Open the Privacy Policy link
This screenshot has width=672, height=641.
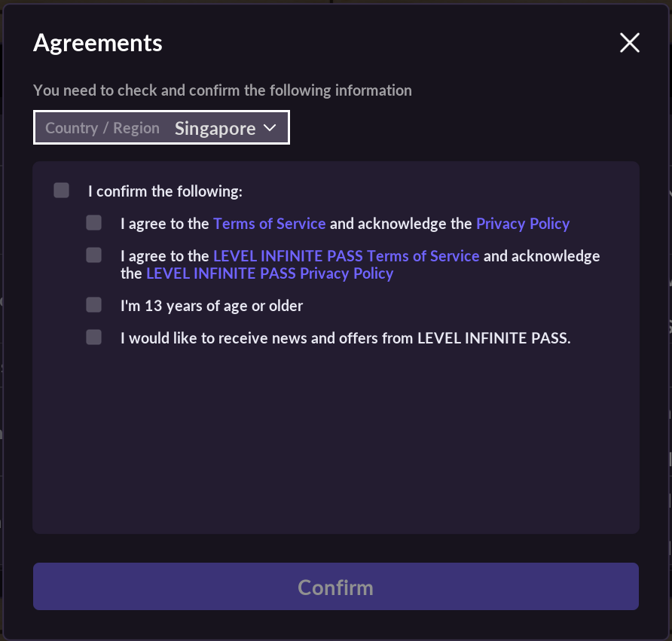pos(523,223)
